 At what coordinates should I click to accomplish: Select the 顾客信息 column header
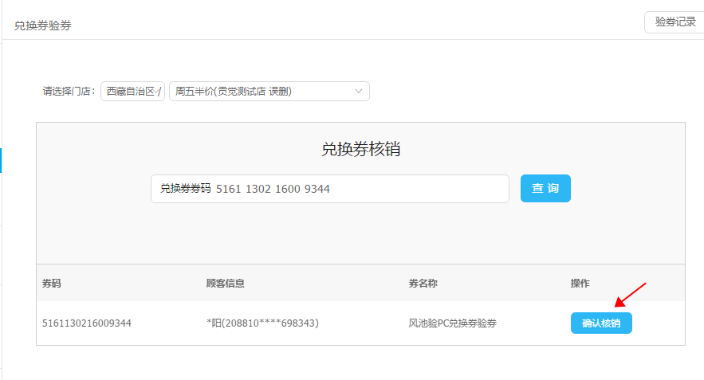(x=225, y=283)
